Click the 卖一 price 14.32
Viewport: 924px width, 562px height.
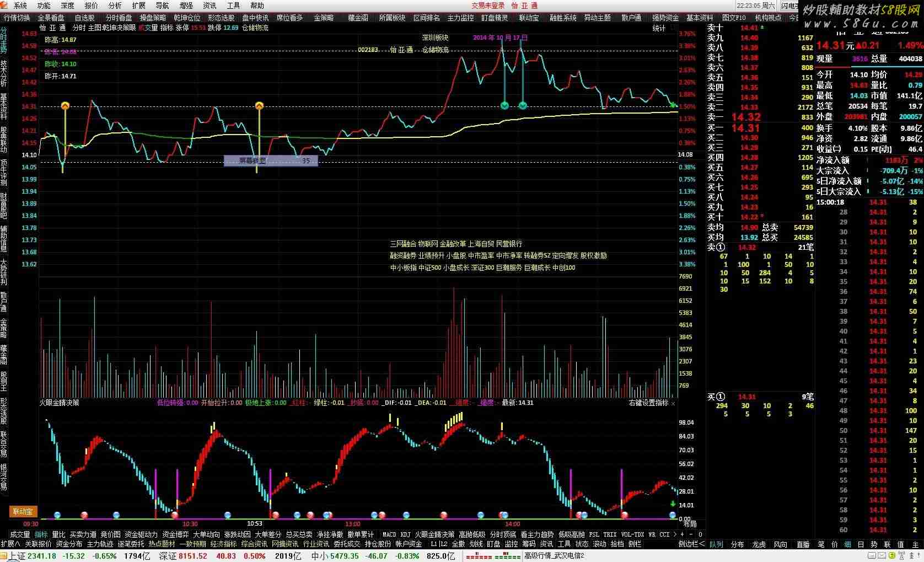(x=745, y=117)
